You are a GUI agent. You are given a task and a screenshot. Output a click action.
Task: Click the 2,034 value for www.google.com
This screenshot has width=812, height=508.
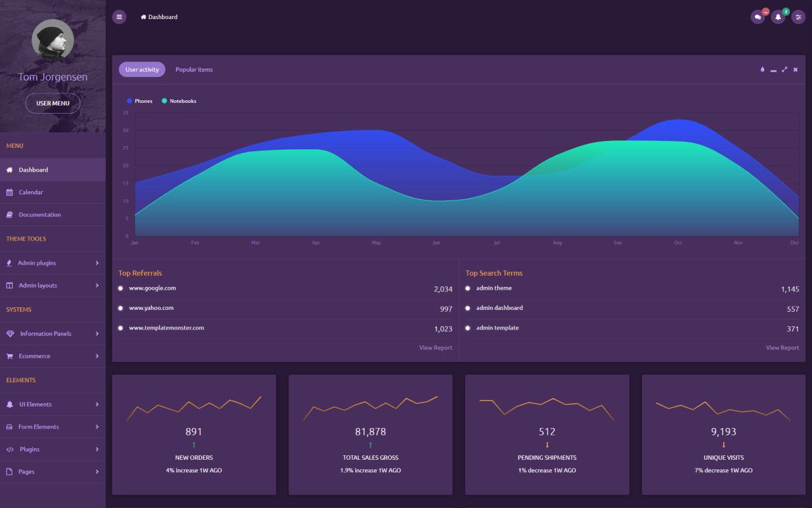pyautogui.click(x=443, y=289)
